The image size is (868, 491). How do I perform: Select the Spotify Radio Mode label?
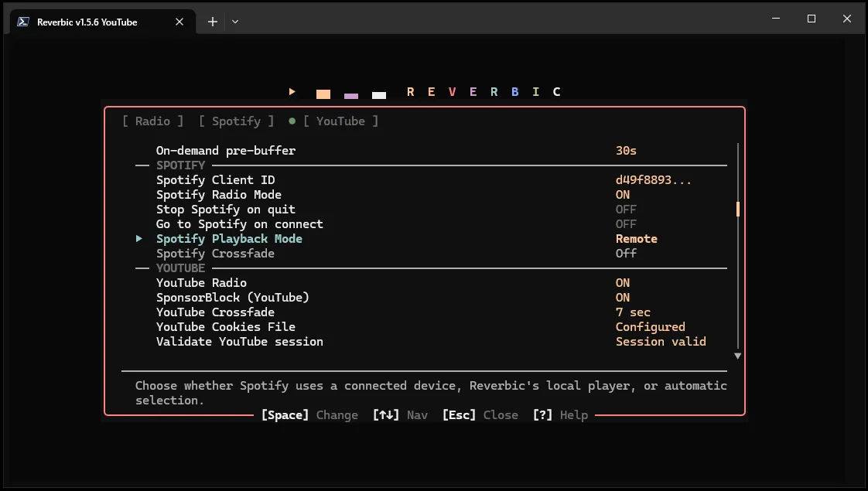(x=219, y=195)
